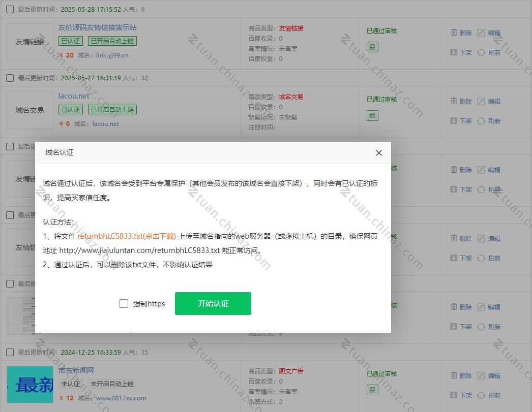Click the 保 badge in 南充新闻网 row
Image resolution: width=532 pixels, height=412 pixels.
(x=372, y=390)
